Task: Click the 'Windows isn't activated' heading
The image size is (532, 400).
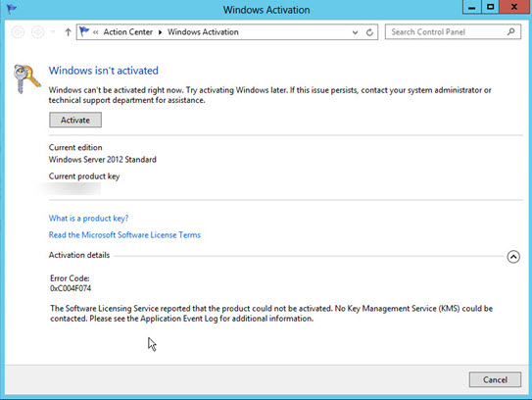Action: pyautogui.click(x=104, y=71)
